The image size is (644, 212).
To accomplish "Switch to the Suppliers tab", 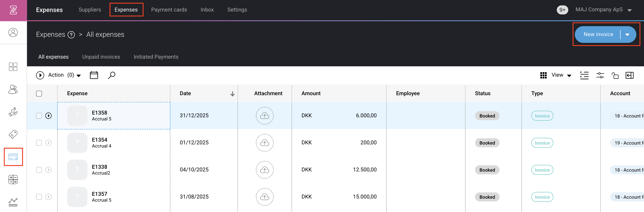I will click(x=90, y=10).
